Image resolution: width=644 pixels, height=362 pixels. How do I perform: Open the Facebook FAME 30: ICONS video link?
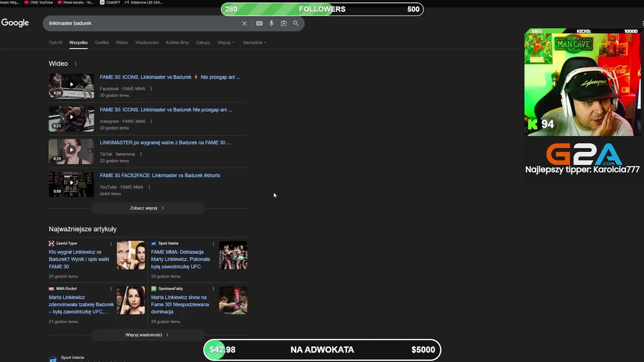(x=170, y=77)
